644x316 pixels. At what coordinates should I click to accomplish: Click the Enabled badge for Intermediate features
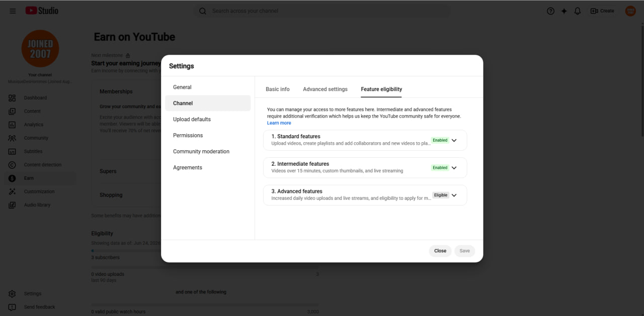(x=440, y=168)
